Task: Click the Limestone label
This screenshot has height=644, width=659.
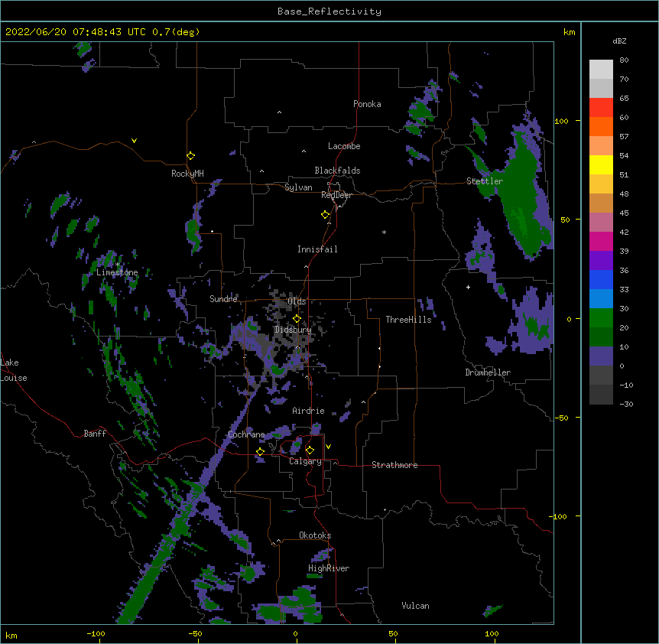Action: pyautogui.click(x=117, y=272)
